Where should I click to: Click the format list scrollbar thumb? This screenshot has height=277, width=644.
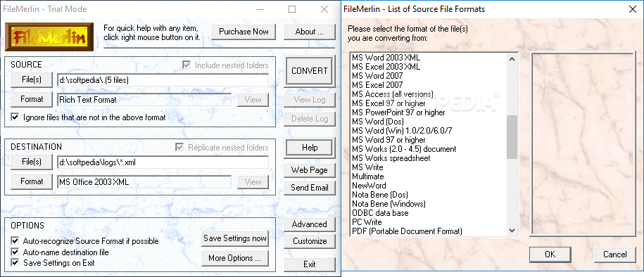[x=512, y=136]
